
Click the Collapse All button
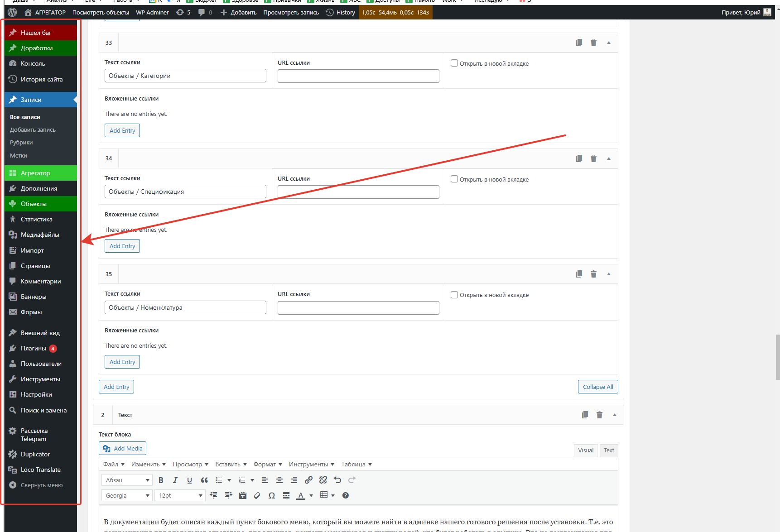tap(598, 387)
